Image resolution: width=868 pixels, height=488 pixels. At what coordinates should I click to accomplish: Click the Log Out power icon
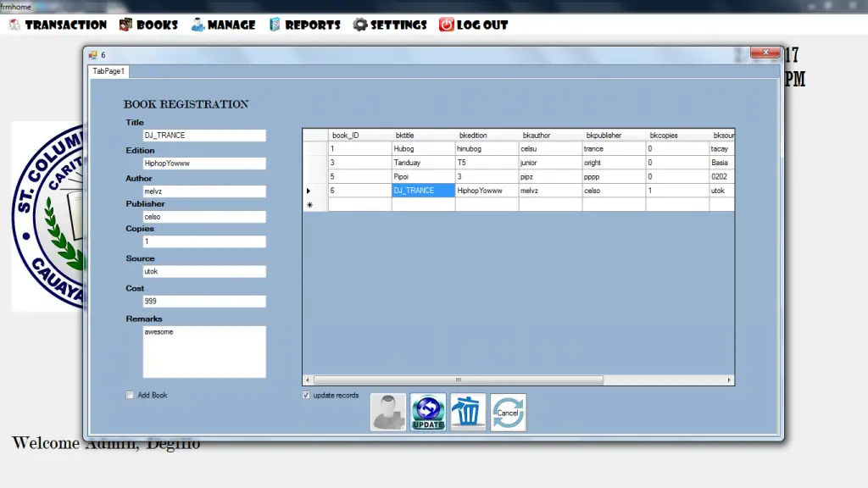446,25
